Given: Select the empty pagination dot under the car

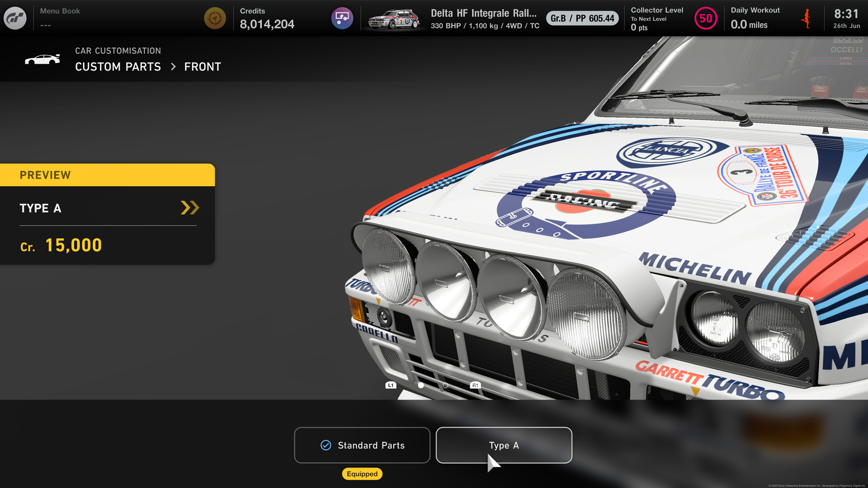Looking at the screenshot, I should (445, 386).
